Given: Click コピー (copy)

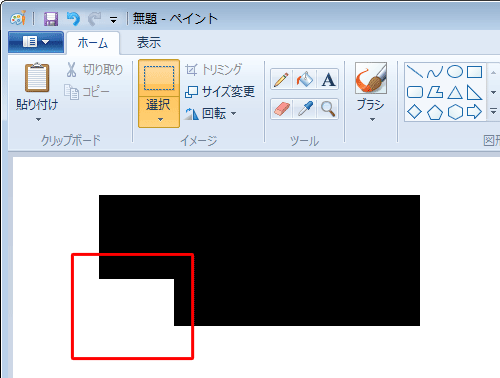Looking at the screenshot, I should tap(87, 92).
